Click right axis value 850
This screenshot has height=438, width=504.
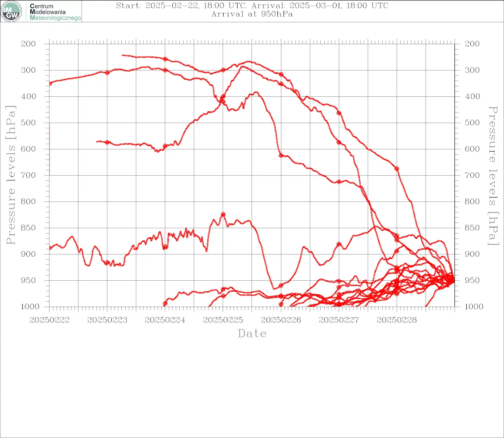[x=472, y=228]
